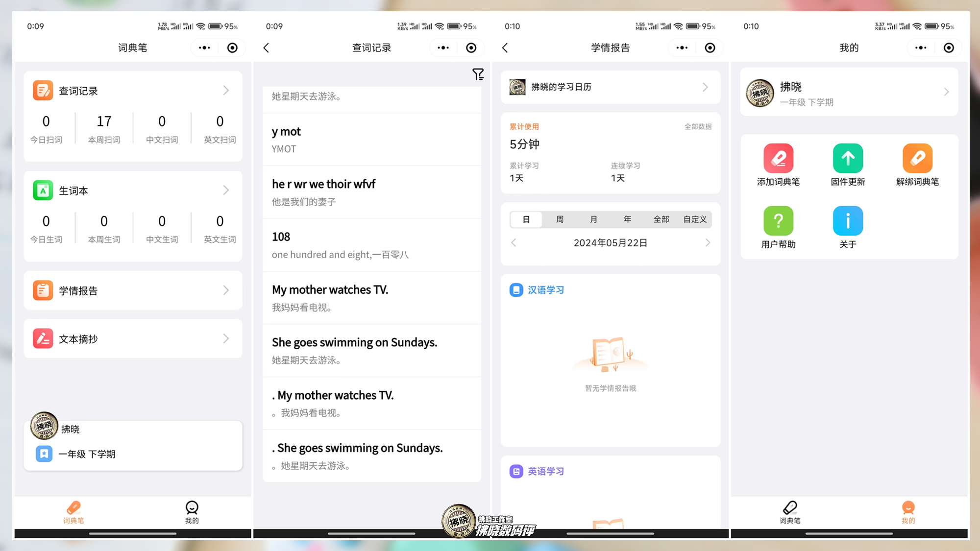980x551 pixels.
Task: Tap the 全部数据 link
Action: point(698,127)
